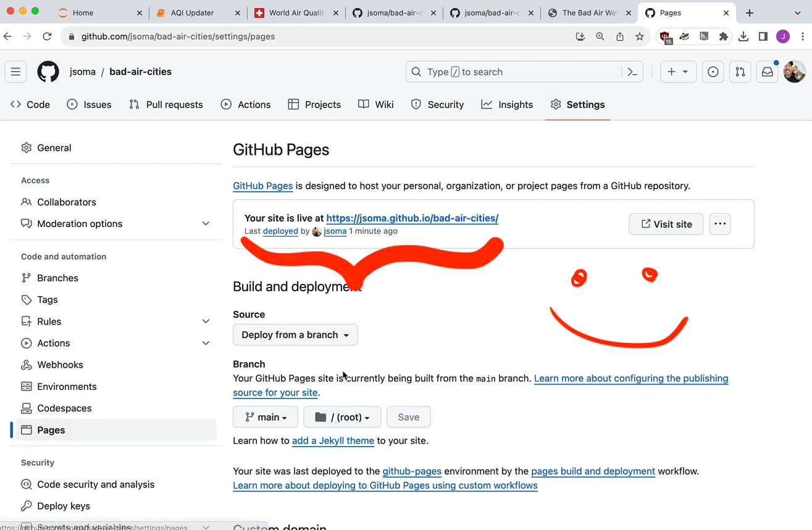Open the install app icon in address bar
This screenshot has width=812, height=530.
click(x=580, y=36)
